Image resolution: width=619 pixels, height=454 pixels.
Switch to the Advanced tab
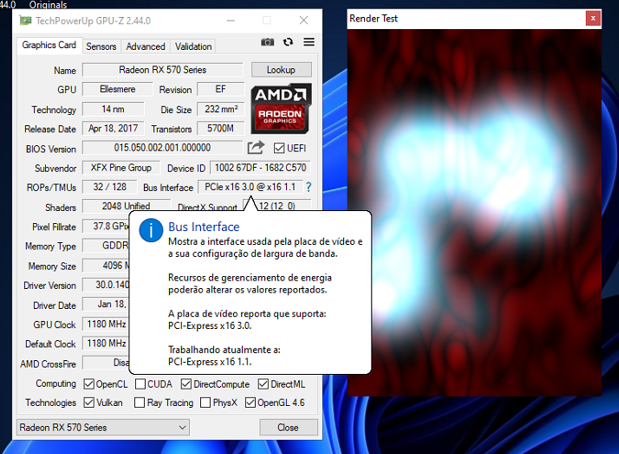click(145, 47)
